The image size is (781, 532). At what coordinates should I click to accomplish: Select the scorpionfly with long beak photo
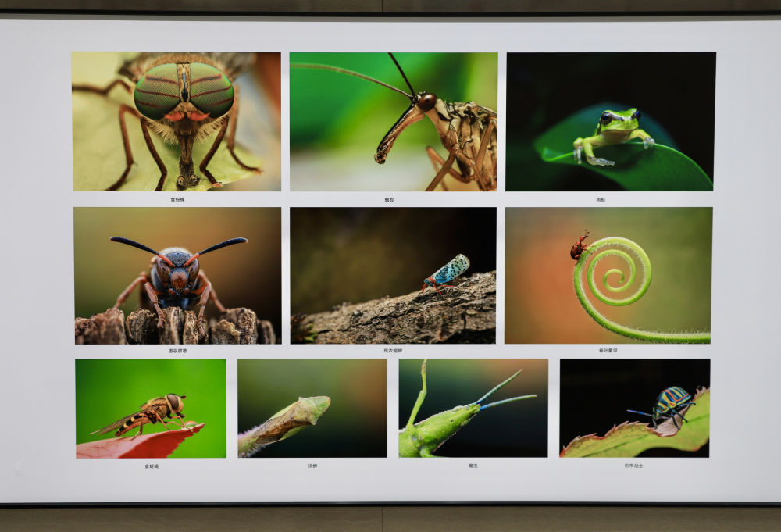click(x=394, y=122)
